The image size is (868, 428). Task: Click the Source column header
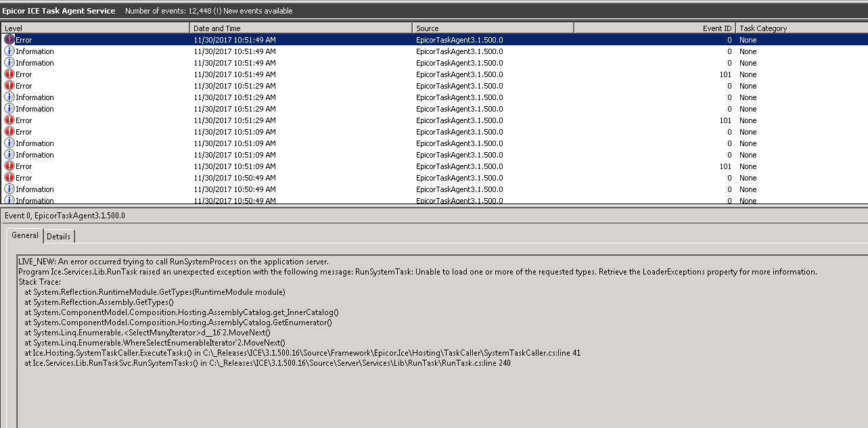(x=493, y=28)
